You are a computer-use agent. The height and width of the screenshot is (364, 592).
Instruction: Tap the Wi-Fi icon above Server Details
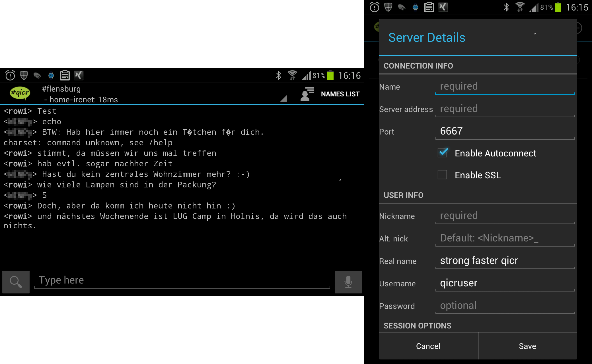520,7
